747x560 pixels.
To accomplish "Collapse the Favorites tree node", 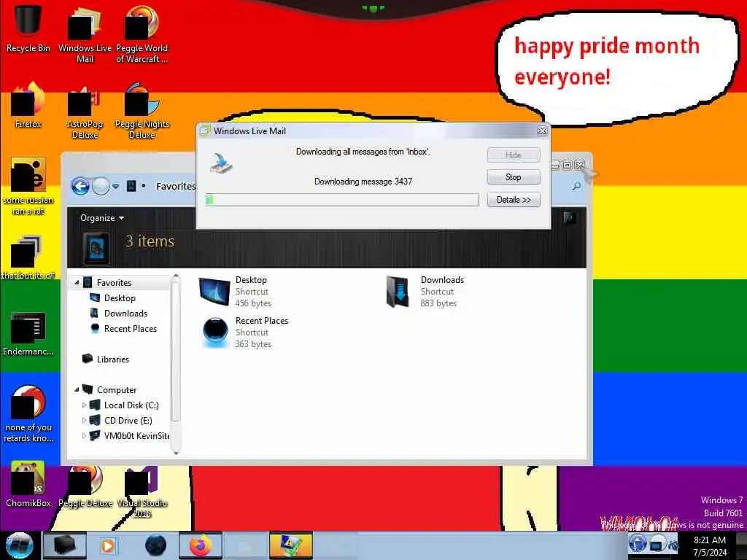I will click(77, 283).
